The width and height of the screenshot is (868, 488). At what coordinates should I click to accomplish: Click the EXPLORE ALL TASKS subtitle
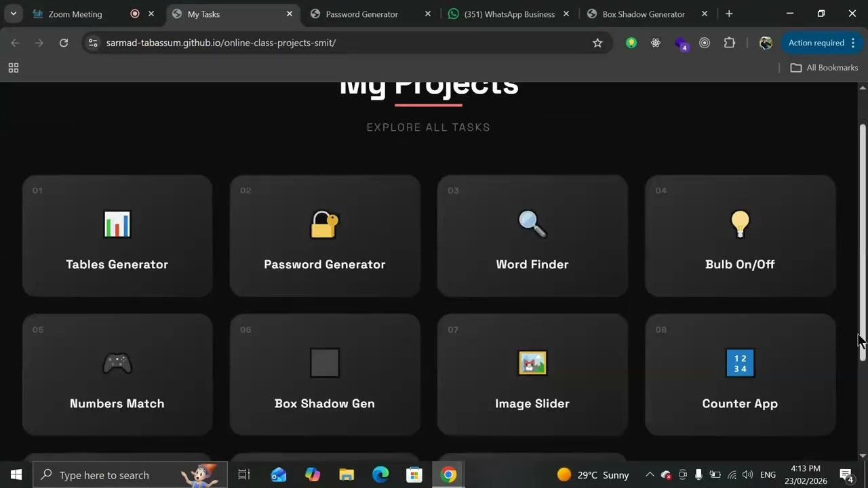tap(429, 127)
